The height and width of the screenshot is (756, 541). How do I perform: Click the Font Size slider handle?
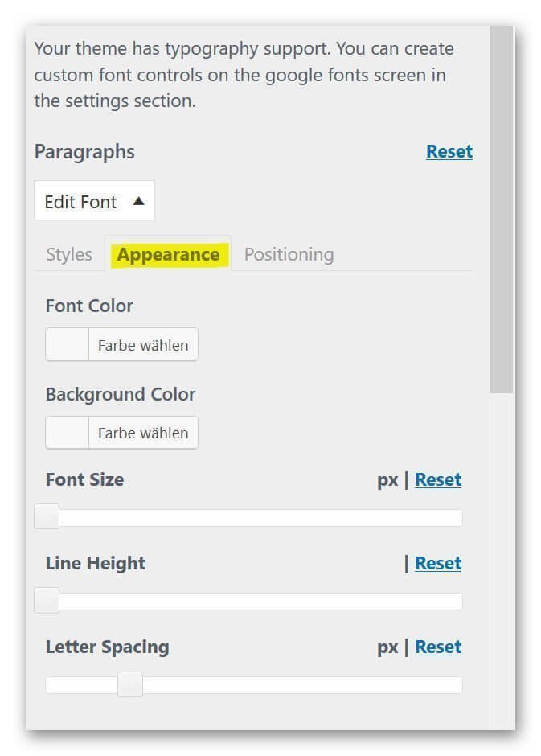(47, 516)
